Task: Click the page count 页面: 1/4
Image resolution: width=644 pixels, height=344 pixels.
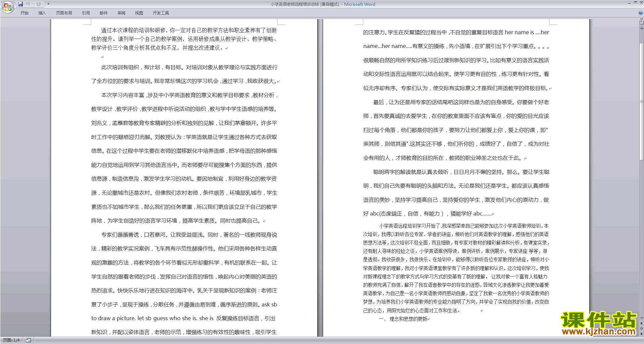Action: pyautogui.click(x=11, y=340)
